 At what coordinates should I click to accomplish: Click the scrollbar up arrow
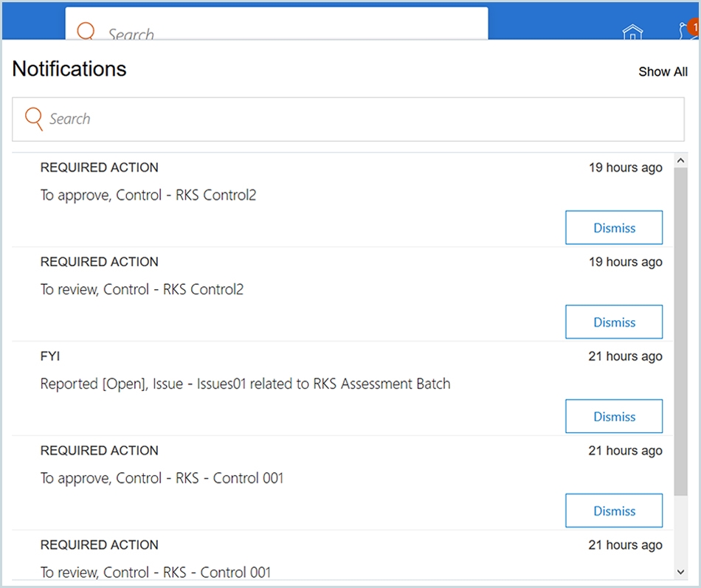pyautogui.click(x=681, y=159)
